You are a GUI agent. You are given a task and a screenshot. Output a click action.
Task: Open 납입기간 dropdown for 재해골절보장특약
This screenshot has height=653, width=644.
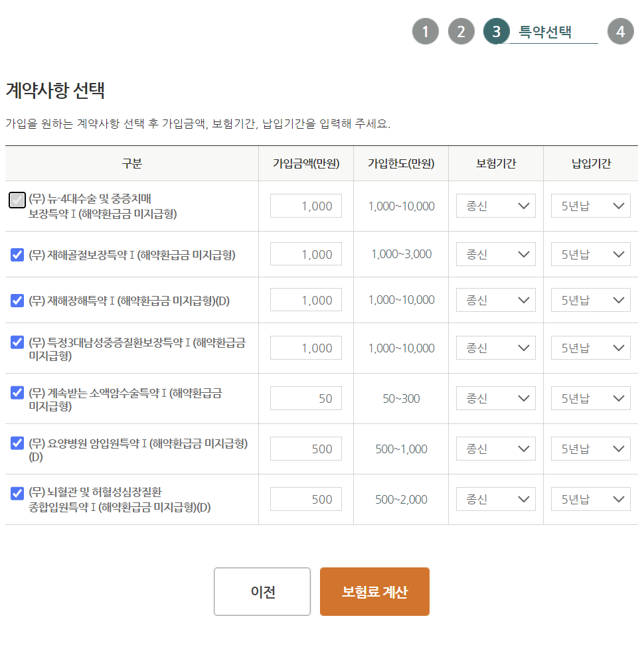pos(591,254)
